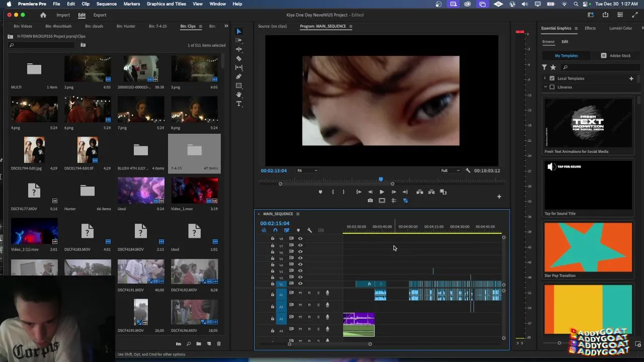This screenshot has height=362, width=644.
Task: Select the Pen tool
Action: (239, 76)
